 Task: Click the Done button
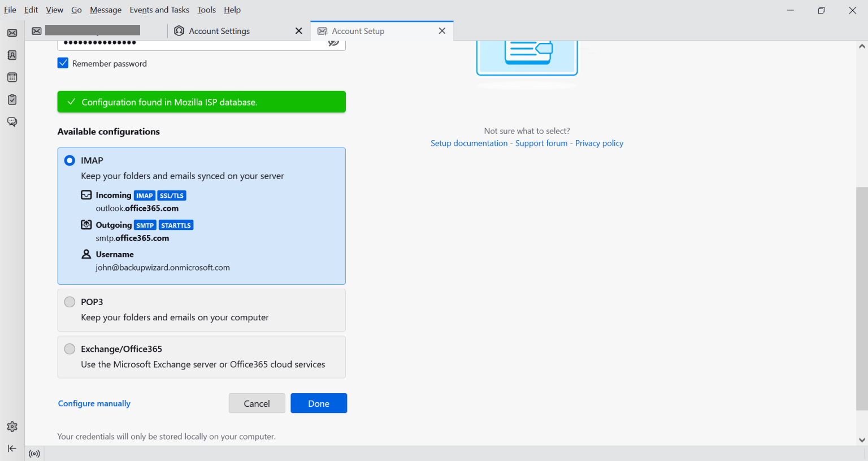[318, 403]
